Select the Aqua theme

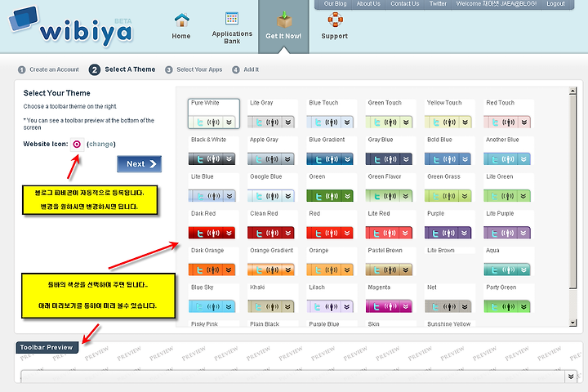tap(509, 261)
